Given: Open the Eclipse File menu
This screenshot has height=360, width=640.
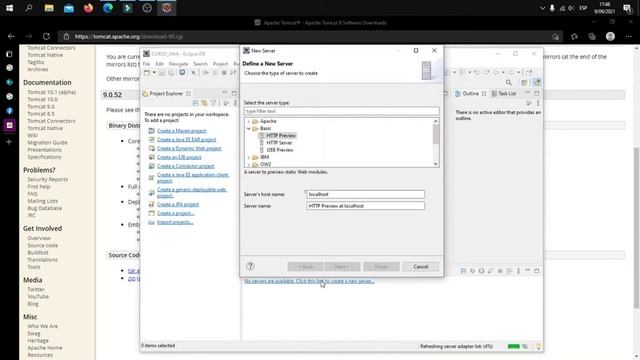Looking at the screenshot, I should [x=147, y=64].
